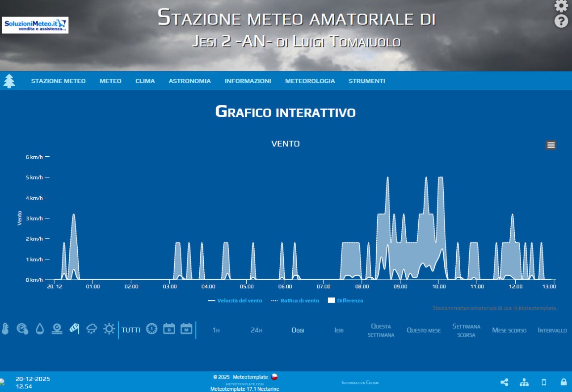572x392 pixels.
Task: Select the Strumenti menu
Action: [367, 81]
